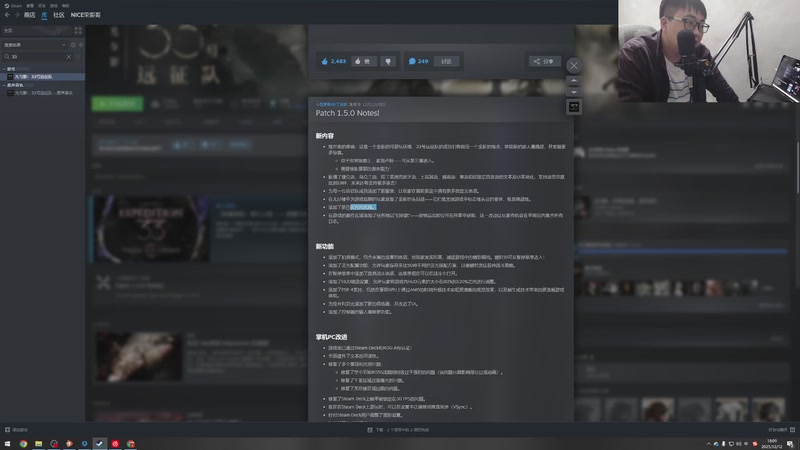Click the page scrollbar on right edge
This screenshot has height=450, width=800.
(797, 168)
